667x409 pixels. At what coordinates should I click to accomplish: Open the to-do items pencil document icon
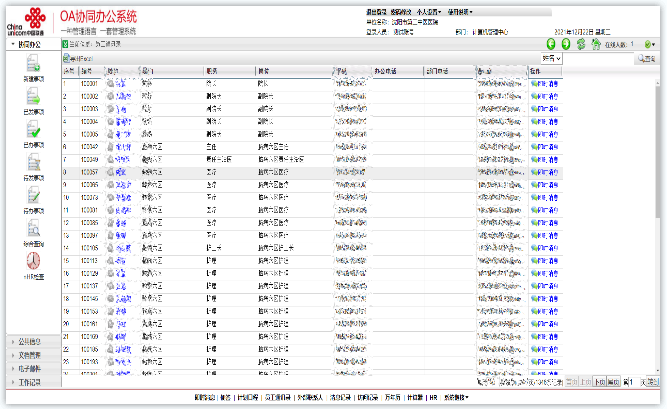click(33, 195)
